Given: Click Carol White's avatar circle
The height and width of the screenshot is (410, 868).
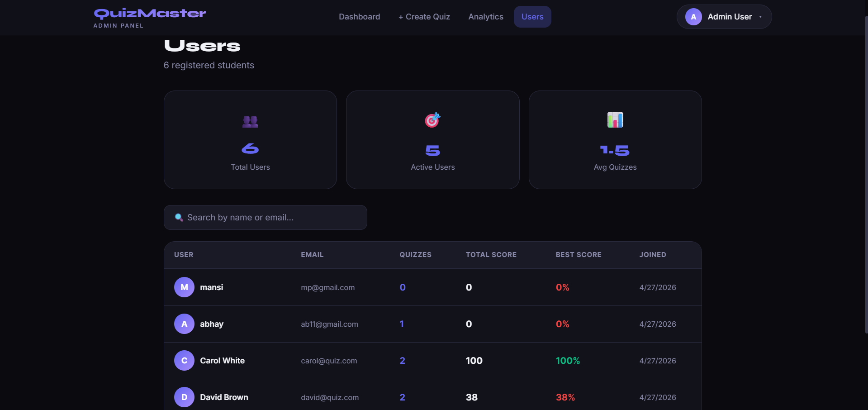Looking at the screenshot, I should click(184, 361).
